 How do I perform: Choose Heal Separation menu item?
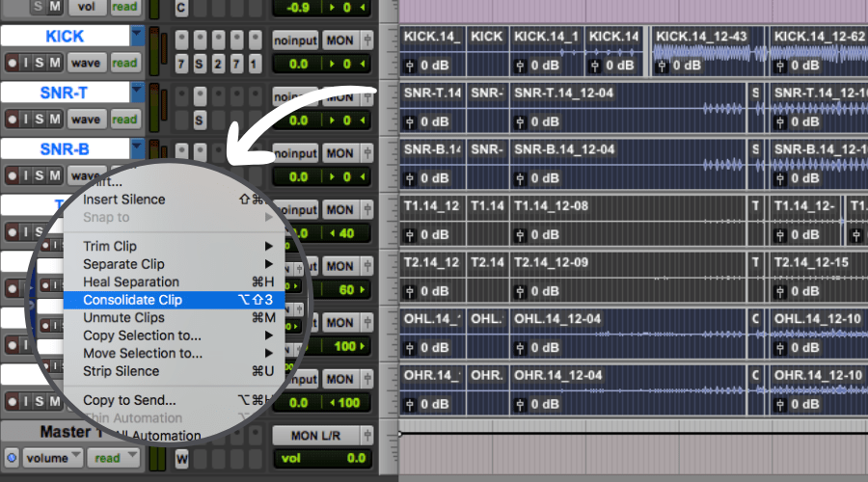(x=174, y=281)
